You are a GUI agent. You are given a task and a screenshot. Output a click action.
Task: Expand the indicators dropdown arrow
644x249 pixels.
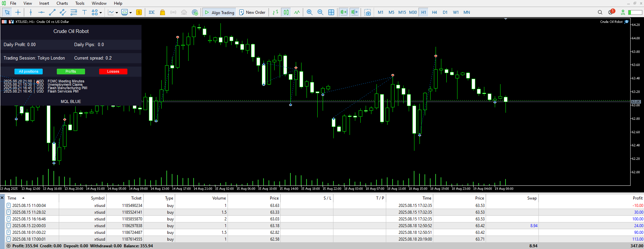[x=117, y=13]
